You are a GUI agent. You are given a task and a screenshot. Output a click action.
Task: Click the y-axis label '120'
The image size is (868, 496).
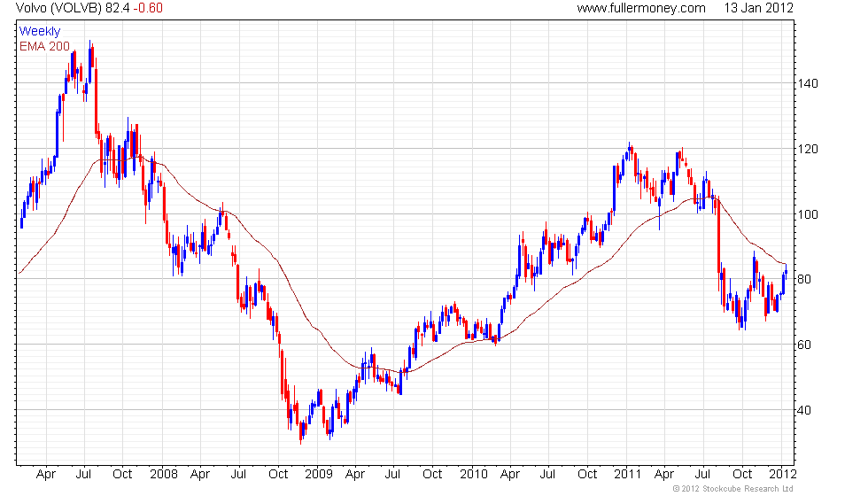pos(808,149)
